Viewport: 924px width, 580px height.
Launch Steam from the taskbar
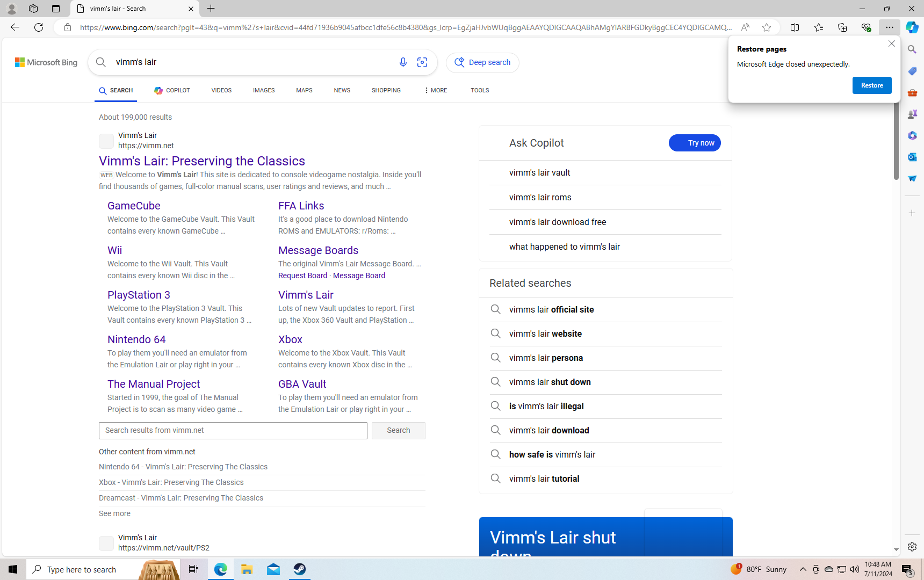[300, 569]
